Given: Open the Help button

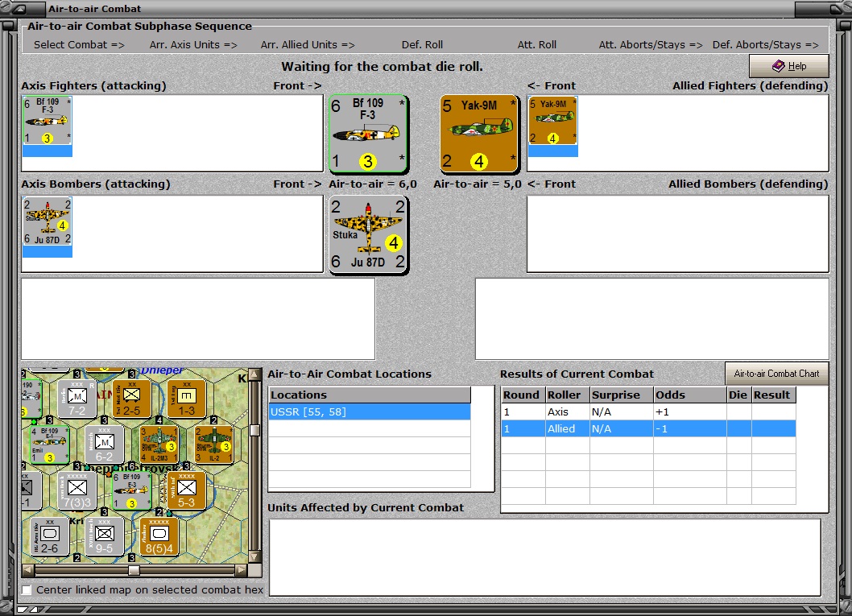Looking at the screenshot, I should (x=789, y=66).
